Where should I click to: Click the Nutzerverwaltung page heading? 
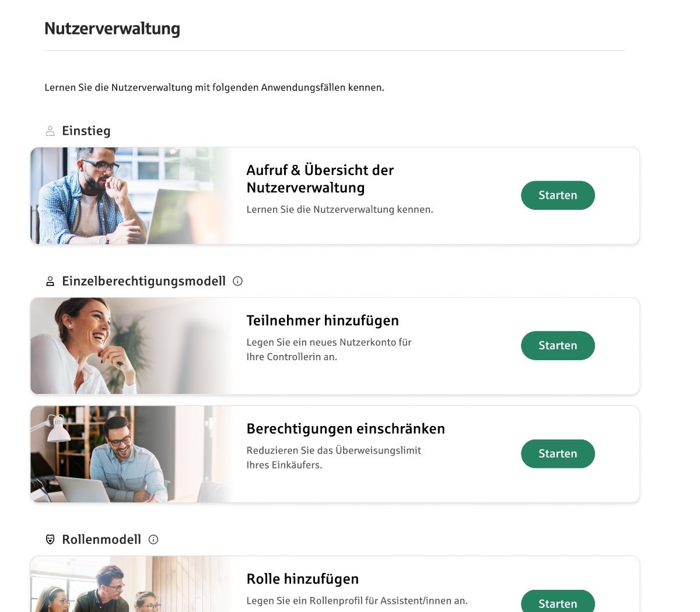point(112,29)
